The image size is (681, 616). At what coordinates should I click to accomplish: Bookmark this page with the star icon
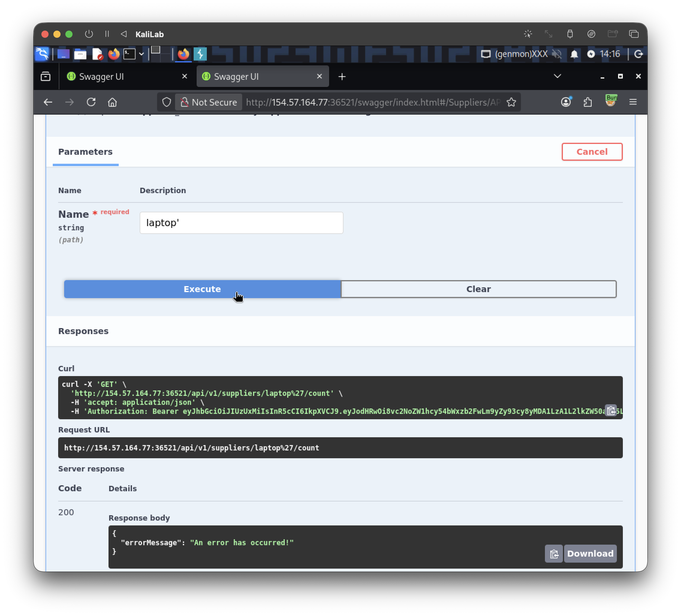(511, 102)
